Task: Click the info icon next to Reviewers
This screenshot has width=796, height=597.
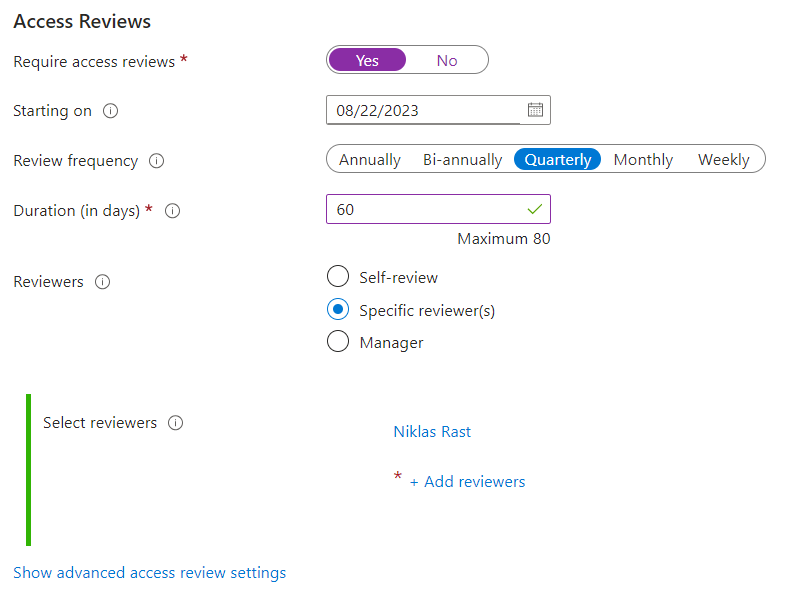Action: click(102, 282)
